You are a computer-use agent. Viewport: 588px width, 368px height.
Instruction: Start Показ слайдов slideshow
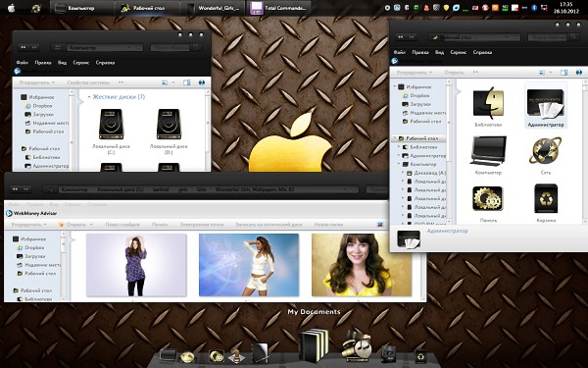[122, 224]
